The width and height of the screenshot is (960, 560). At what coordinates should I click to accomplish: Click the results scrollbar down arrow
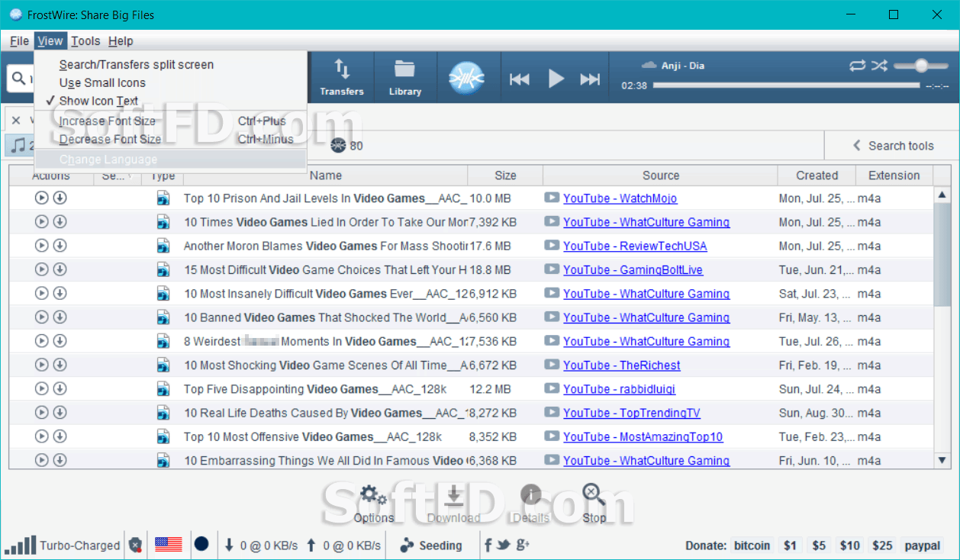click(941, 459)
